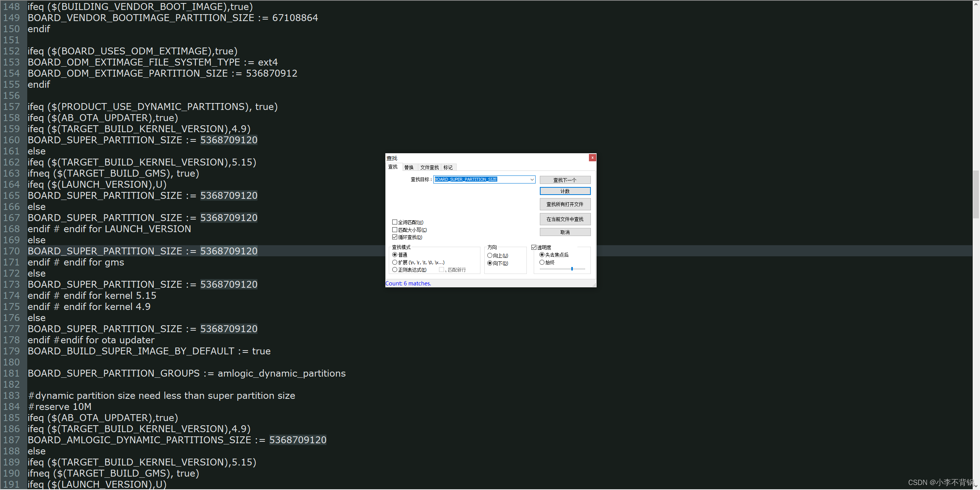Image resolution: width=980 pixels, height=490 pixels.
Task: Click the editor scroll up arrow
Action: pyautogui.click(x=976, y=4)
